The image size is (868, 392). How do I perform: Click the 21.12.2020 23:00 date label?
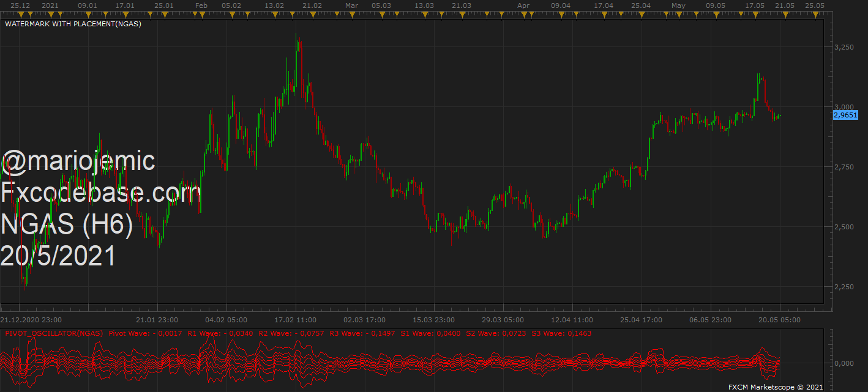(x=30, y=320)
